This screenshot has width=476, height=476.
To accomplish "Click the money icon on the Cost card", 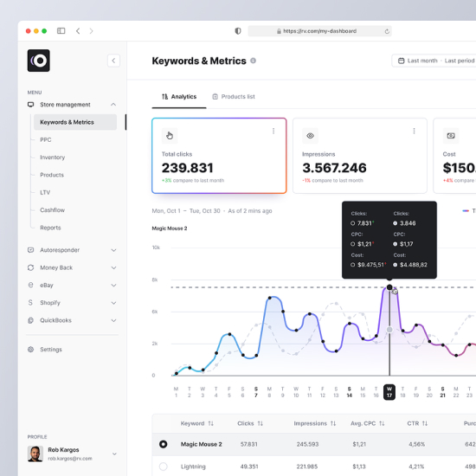I will coord(451,135).
